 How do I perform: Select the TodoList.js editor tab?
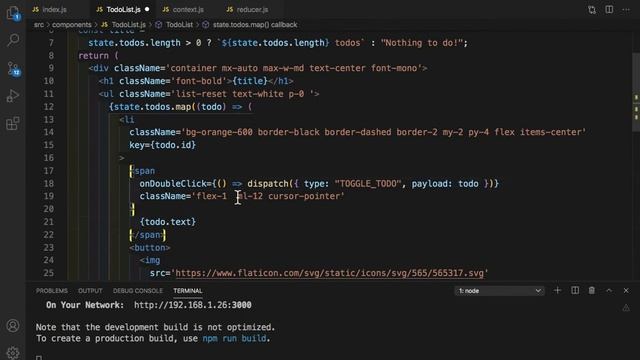pos(123,9)
